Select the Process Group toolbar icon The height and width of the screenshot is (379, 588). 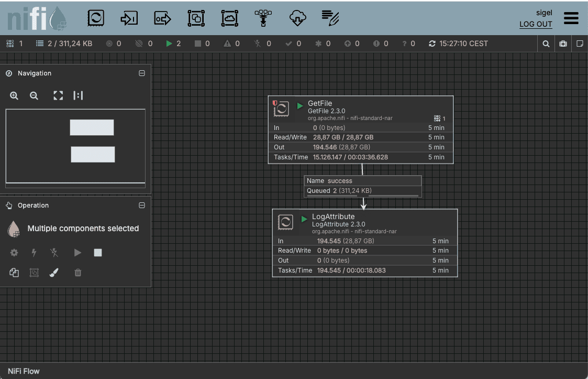196,18
